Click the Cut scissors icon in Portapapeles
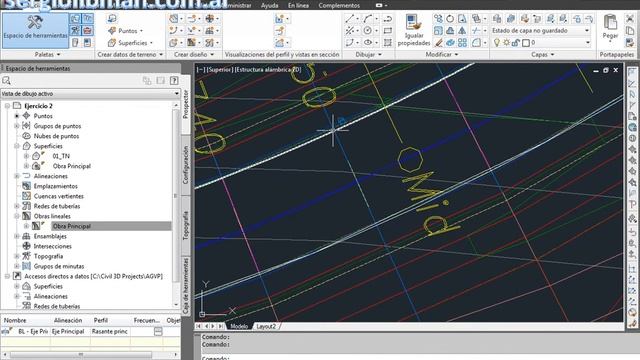 pos(630,19)
